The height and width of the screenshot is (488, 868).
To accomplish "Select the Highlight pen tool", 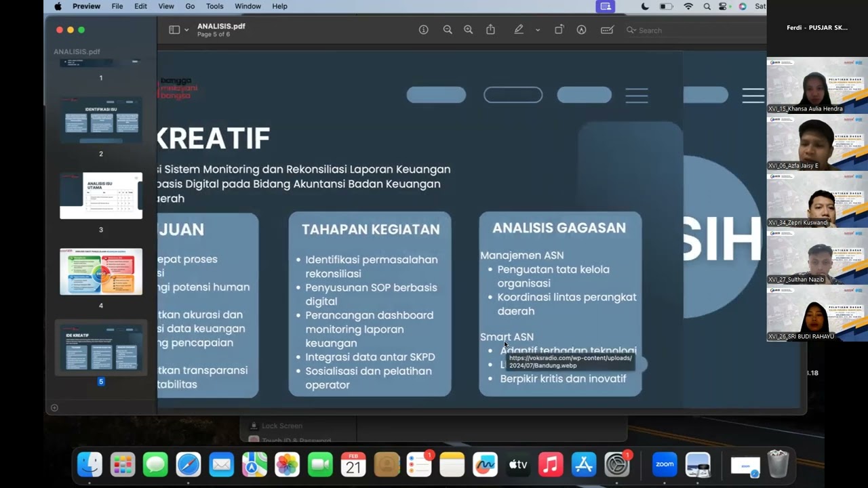I will pos(519,30).
